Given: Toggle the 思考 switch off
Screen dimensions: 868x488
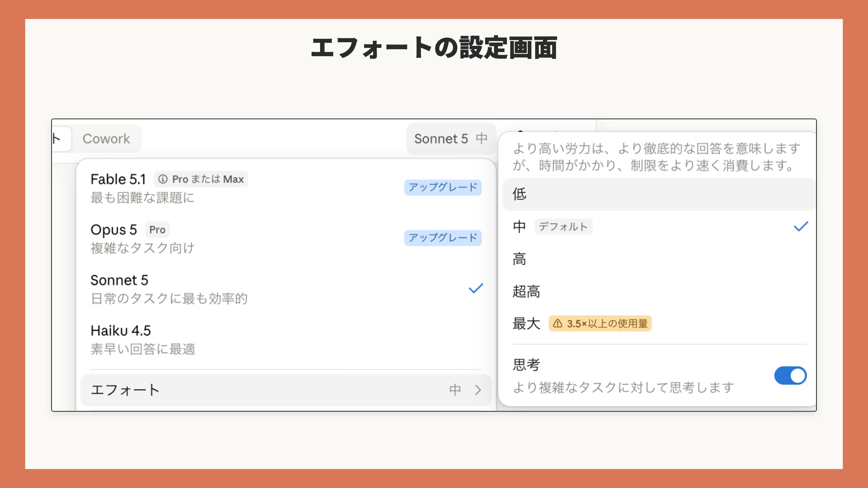Looking at the screenshot, I should click(x=790, y=376).
